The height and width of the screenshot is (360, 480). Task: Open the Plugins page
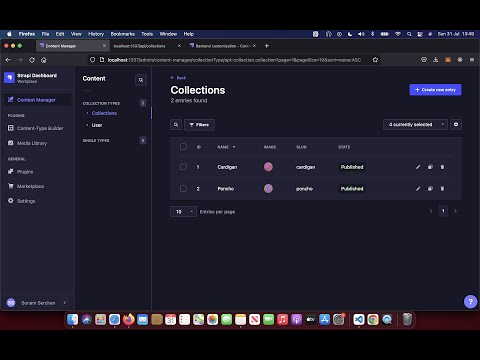tap(37, 172)
